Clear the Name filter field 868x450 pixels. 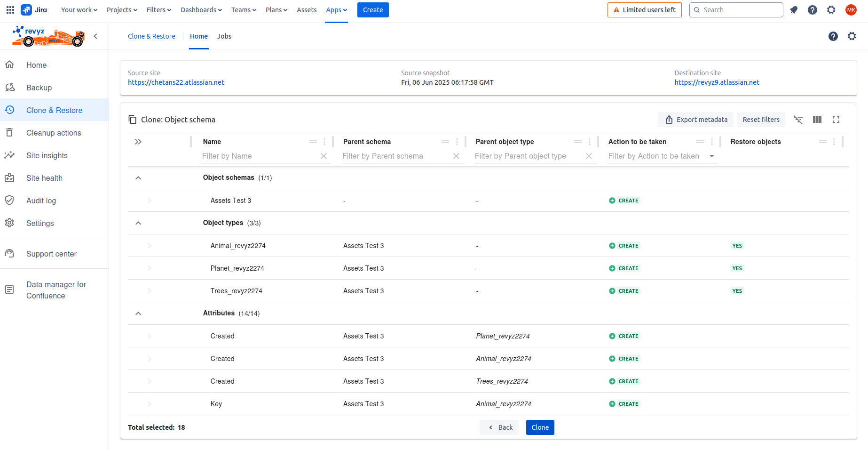[324, 156]
